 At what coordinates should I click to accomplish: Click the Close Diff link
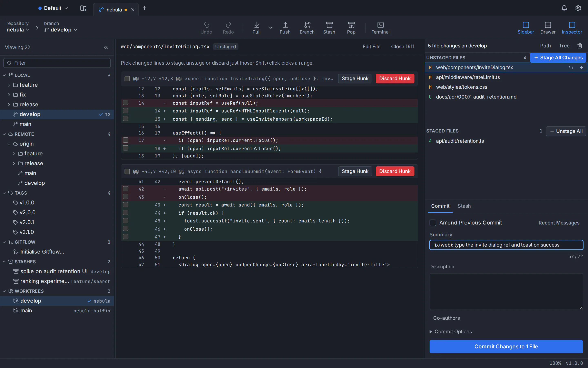point(403,46)
